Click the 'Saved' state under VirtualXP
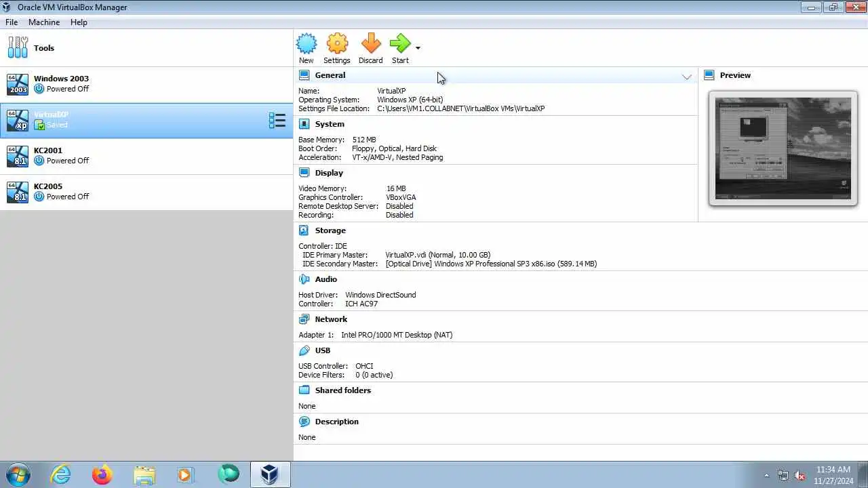The height and width of the screenshot is (488, 868). [x=57, y=125]
